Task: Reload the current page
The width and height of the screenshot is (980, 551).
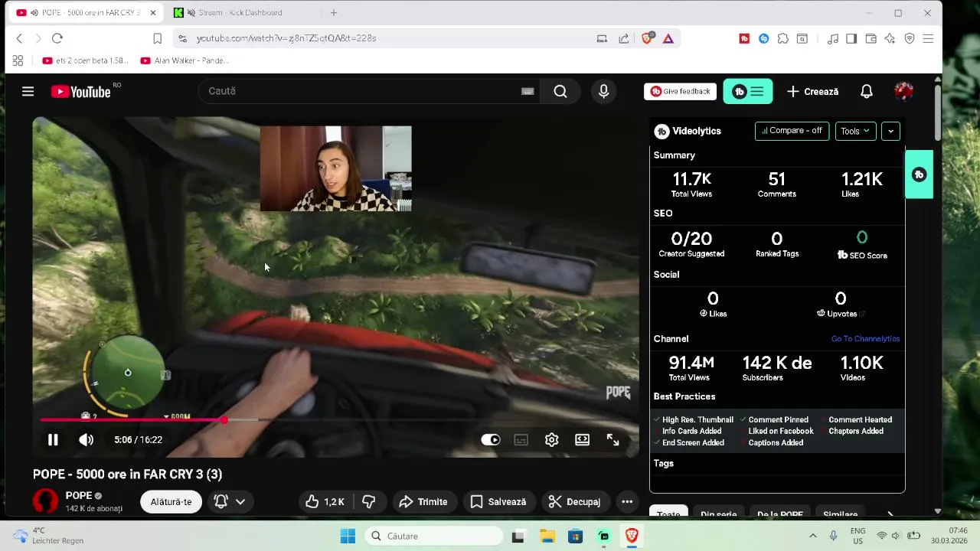Action: click(x=57, y=38)
